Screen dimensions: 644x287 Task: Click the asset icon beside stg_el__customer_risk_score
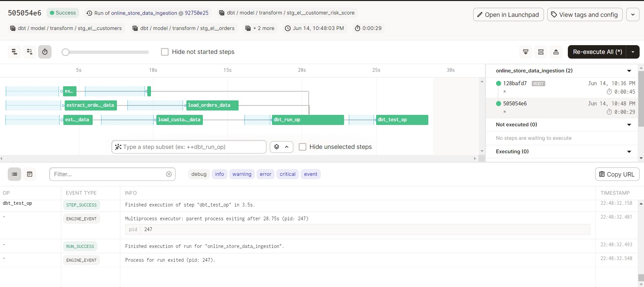(x=222, y=13)
